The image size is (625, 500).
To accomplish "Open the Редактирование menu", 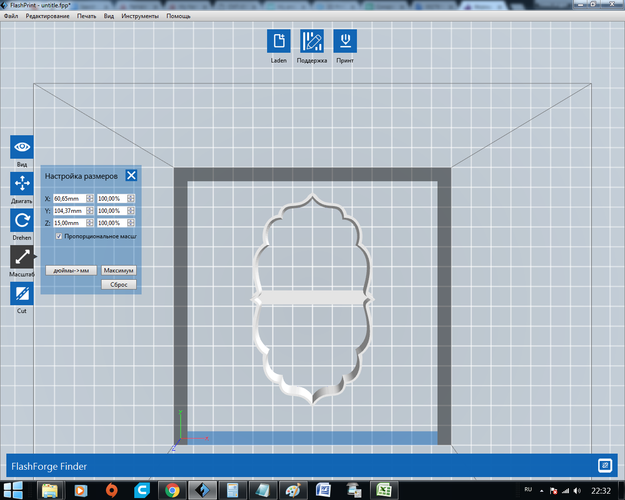I will click(47, 16).
